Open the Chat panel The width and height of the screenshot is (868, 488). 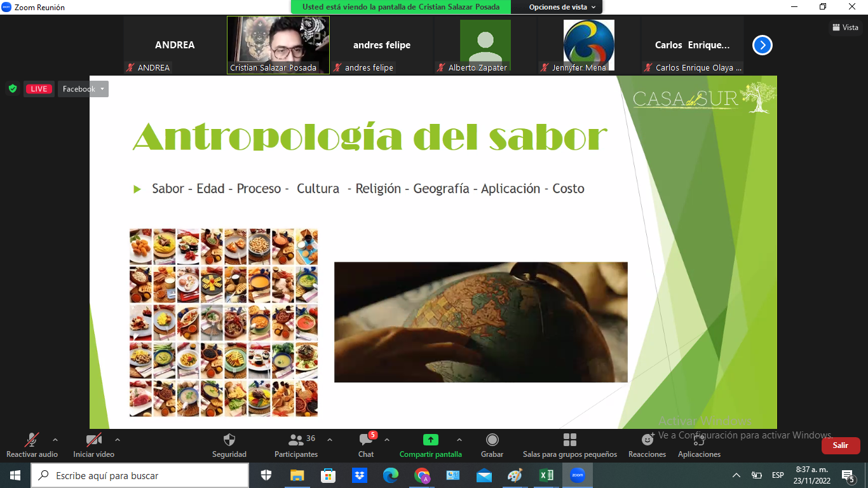[366, 445]
